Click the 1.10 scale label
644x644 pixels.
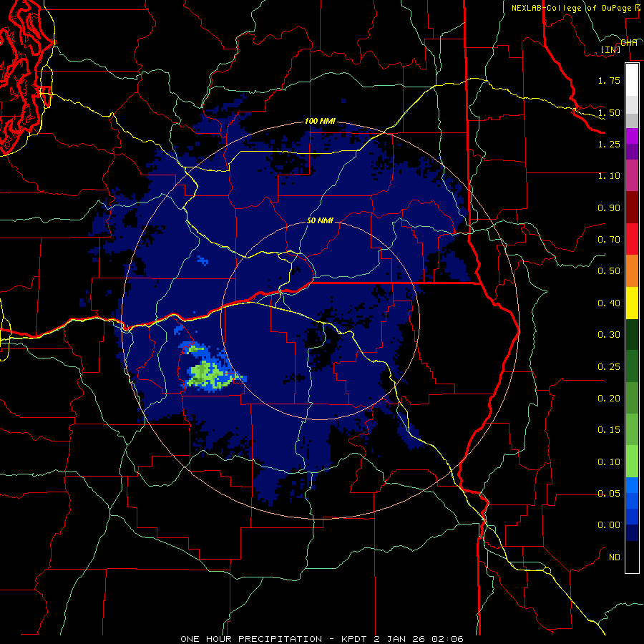(x=609, y=176)
